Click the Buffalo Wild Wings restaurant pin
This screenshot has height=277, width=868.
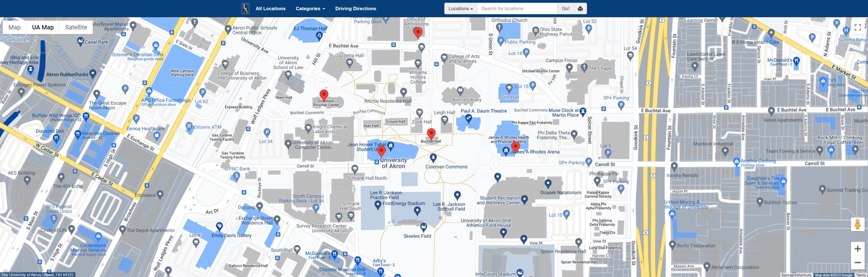coord(86,117)
